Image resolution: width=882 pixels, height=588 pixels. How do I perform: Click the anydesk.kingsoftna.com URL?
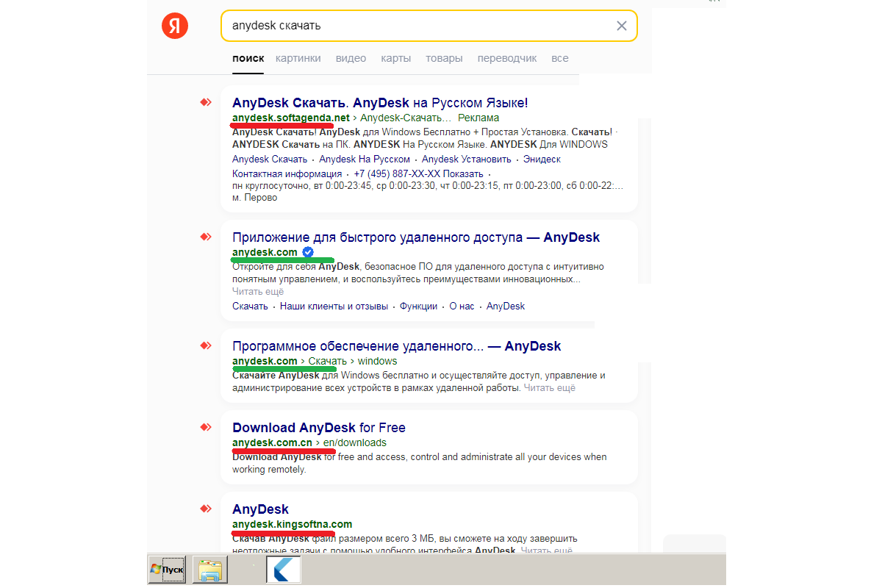(292, 524)
